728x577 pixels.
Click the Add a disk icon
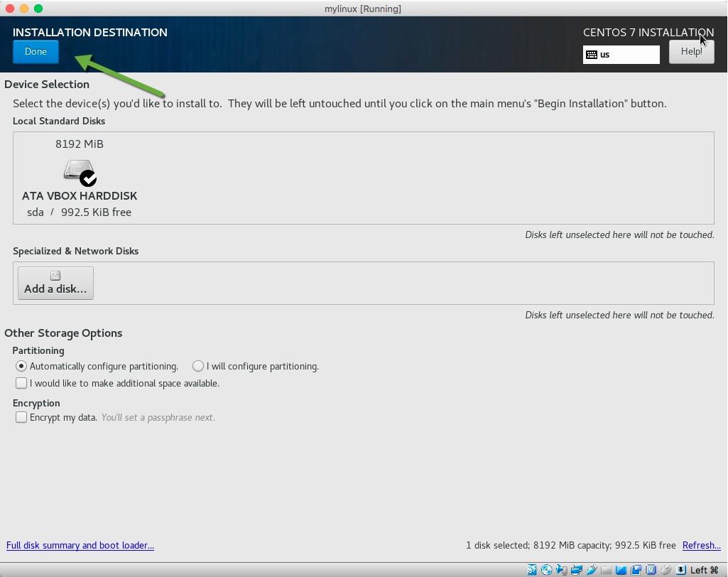(55, 276)
